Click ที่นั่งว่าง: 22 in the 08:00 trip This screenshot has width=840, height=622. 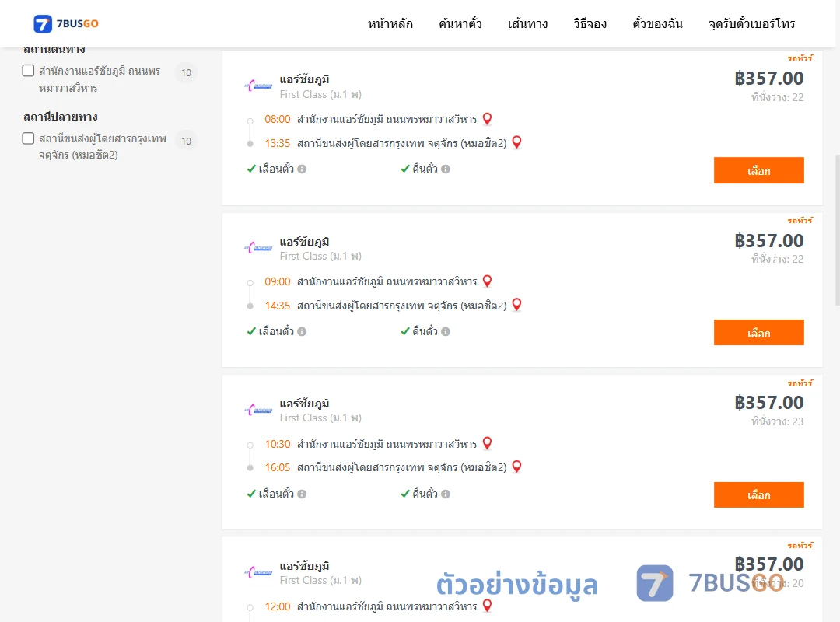[x=777, y=97]
